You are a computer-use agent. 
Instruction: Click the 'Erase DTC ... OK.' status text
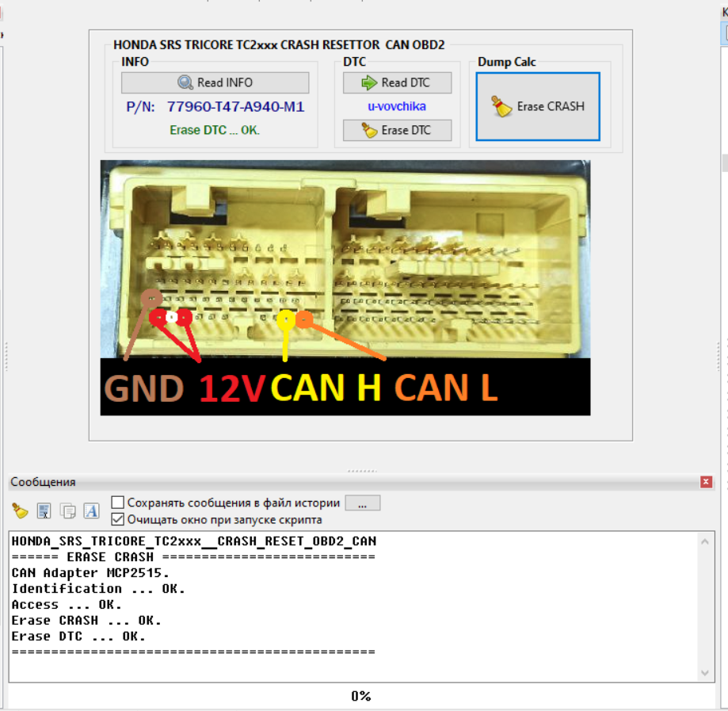tap(215, 130)
